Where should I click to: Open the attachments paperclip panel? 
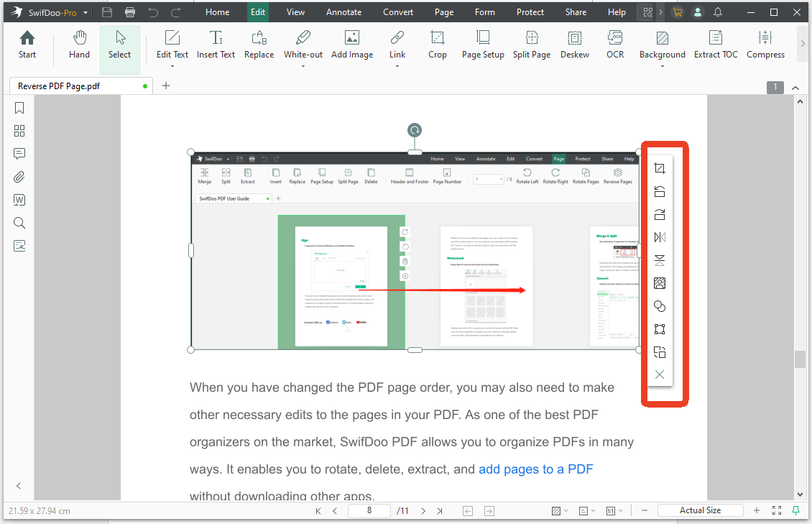19,177
